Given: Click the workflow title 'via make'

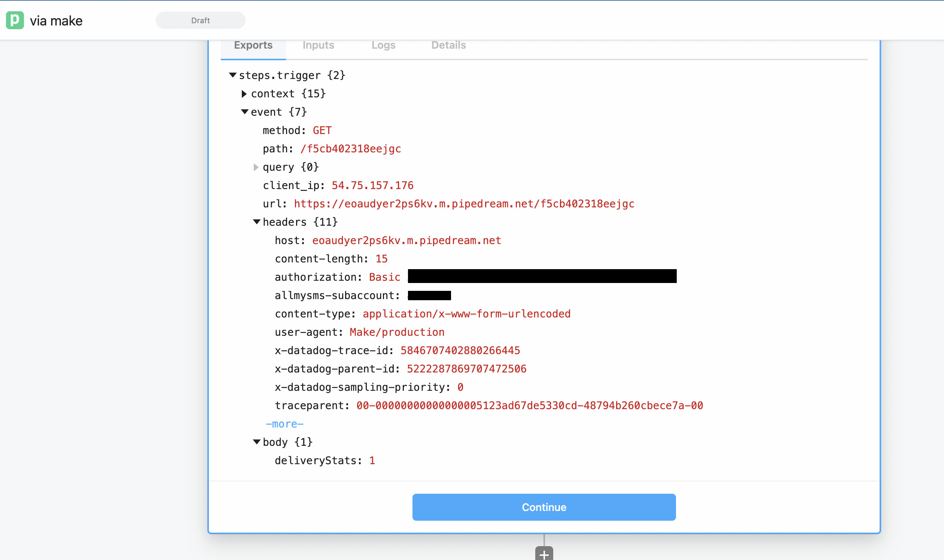Looking at the screenshot, I should tap(56, 21).
